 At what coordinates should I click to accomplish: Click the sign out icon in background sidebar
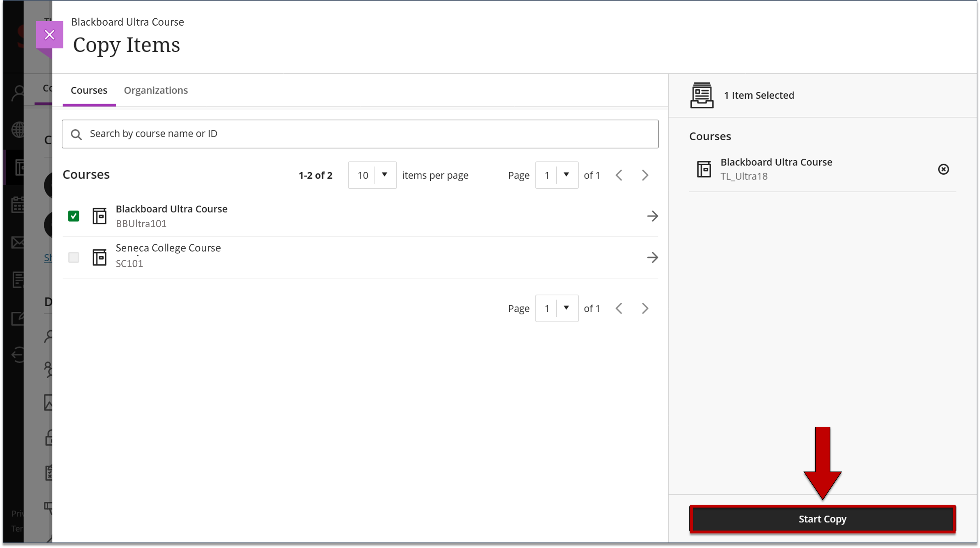click(17, 355)
